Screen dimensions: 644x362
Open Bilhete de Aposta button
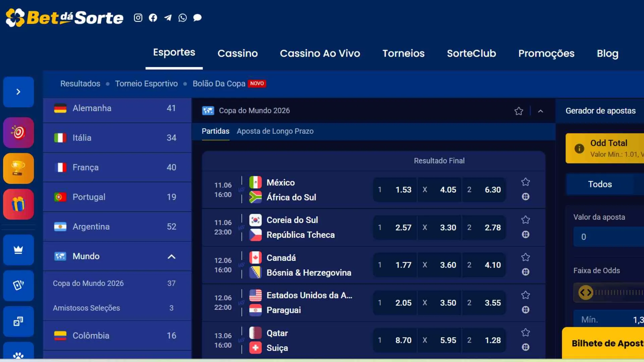[x=603, y=343]
